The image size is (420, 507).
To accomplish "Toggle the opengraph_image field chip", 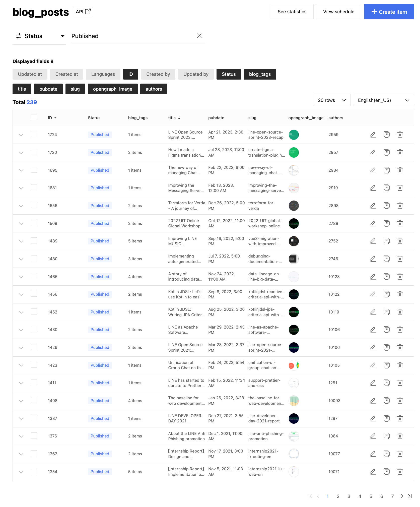I will click(x=113, y=89).
